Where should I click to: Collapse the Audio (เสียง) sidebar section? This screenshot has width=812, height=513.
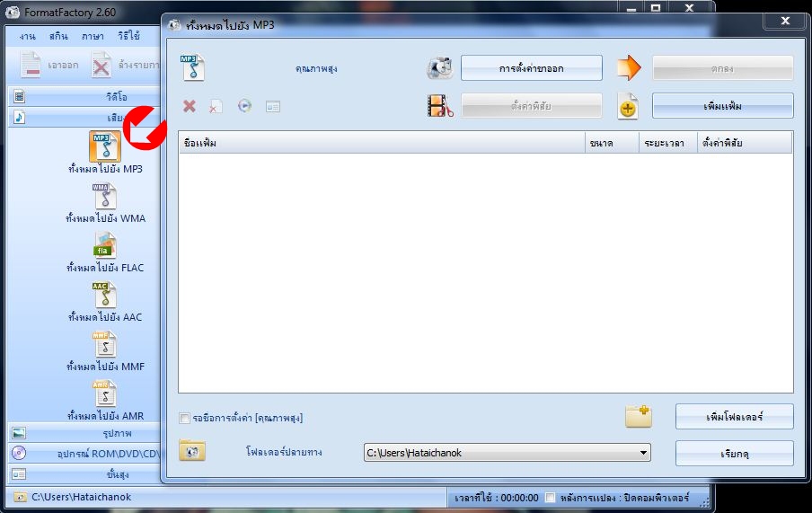pyautogui.click(x=85, y=118)
